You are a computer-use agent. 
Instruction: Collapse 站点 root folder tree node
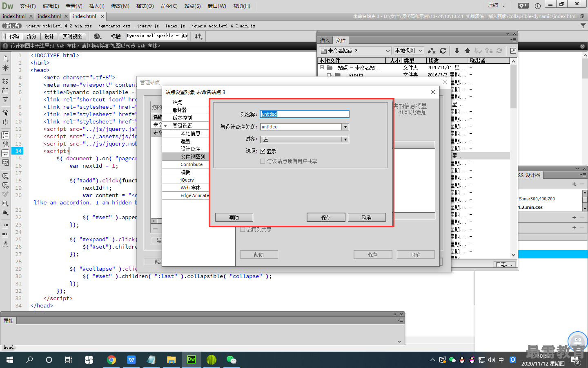click(322, 67)
